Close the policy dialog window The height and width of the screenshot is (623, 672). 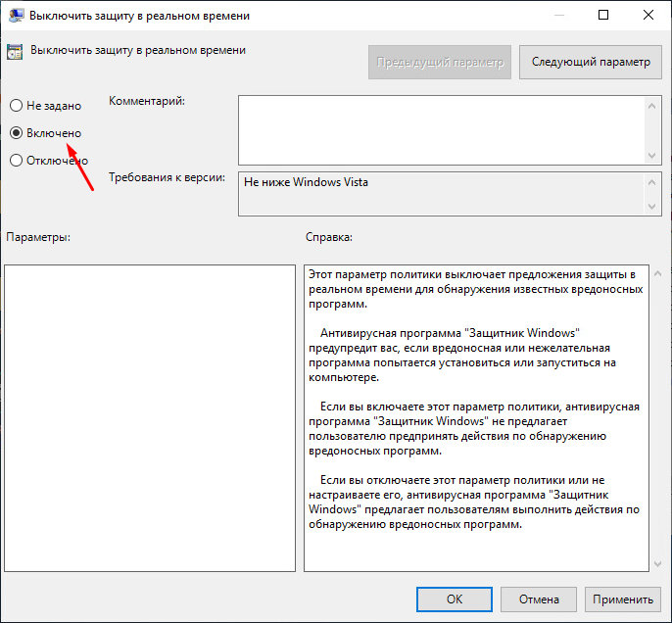pyautogui.click(x=648, y=16)
